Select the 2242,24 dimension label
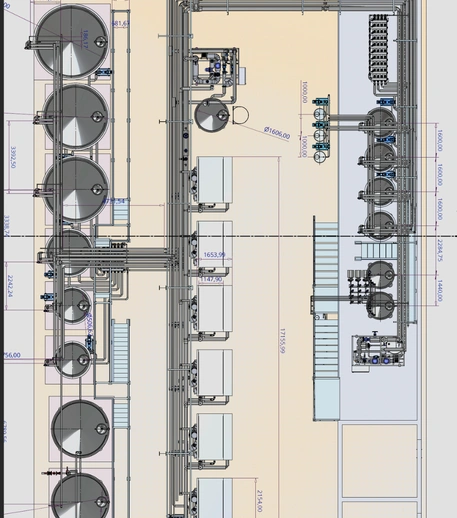The image size is (457, 518). 10,286
